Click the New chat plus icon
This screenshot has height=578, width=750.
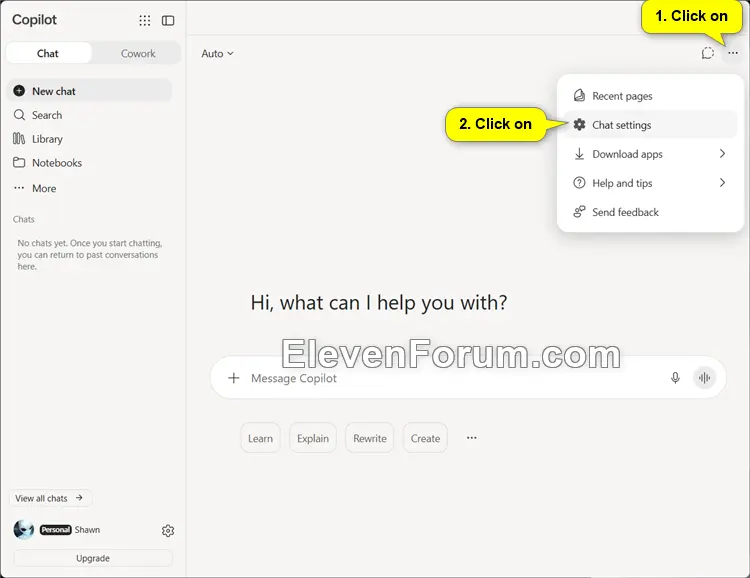(19, 90)
